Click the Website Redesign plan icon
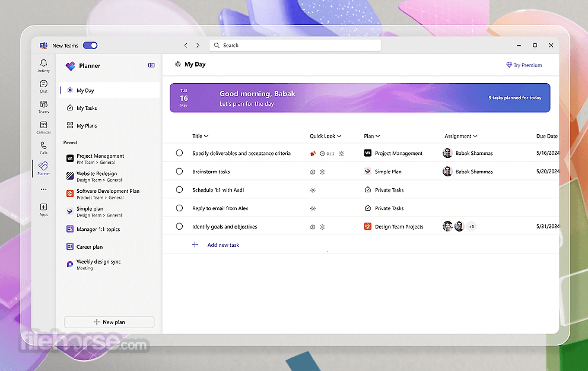This screenshot has height=371, width=588. click(x=70, y=176)
